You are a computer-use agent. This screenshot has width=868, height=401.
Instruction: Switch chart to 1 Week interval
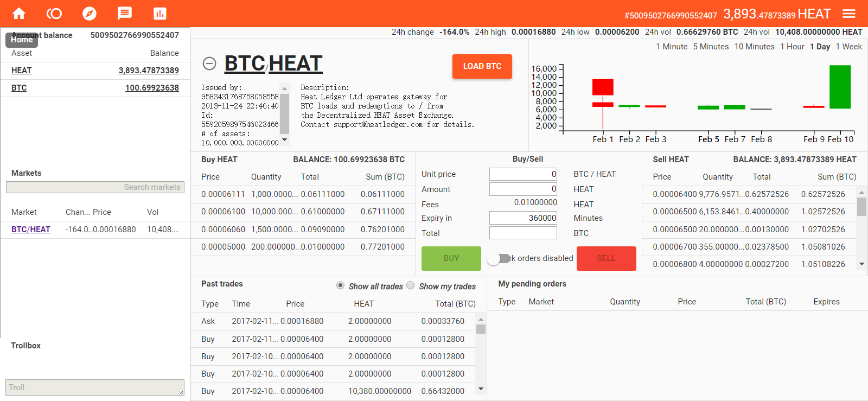(848, 47)
